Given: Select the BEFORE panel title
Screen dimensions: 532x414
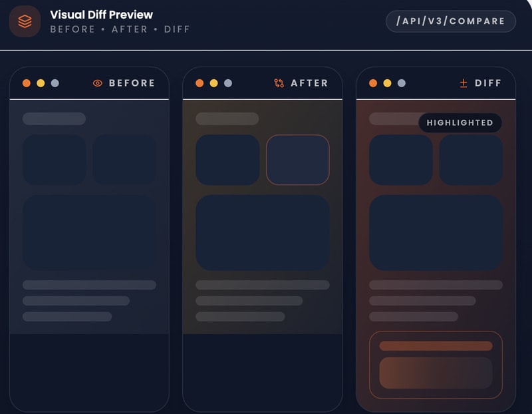Looking at the screenshot, I should 132,83.
